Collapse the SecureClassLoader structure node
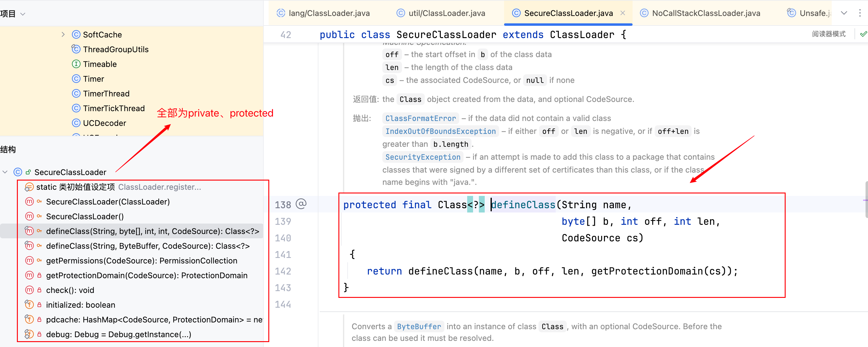868x347 pixels. [5, 172]
